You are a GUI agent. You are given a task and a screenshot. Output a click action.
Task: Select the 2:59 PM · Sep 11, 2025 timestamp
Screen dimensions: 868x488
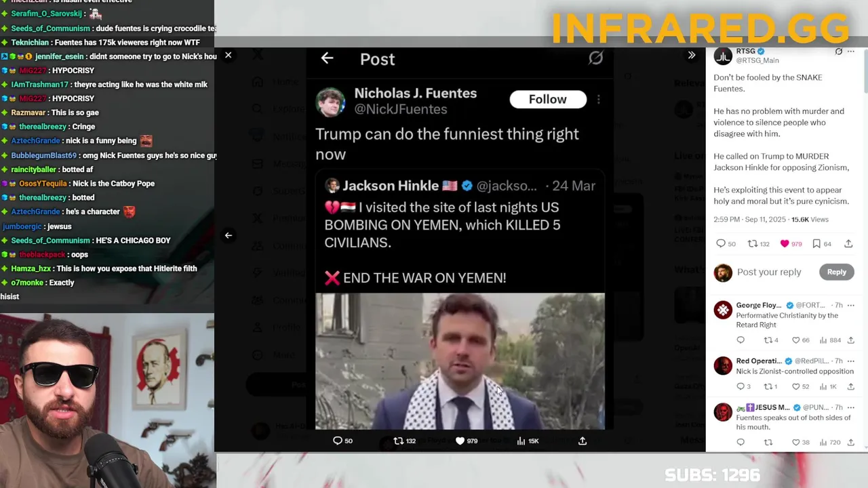750,220
